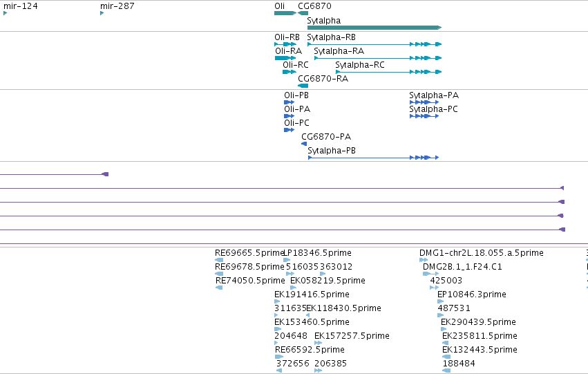Screen dimensions: 588x374
Task: Click EK191416.5prime EST label
Action: point(312,294)
